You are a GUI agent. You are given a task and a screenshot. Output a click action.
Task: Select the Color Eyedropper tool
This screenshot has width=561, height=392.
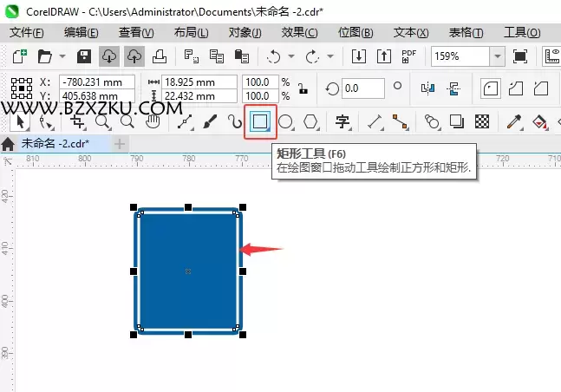coord(514,122)
